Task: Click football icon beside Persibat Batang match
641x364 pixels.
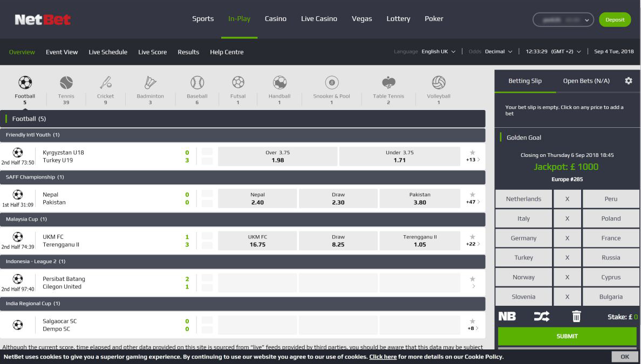Action: coord(18,279)
